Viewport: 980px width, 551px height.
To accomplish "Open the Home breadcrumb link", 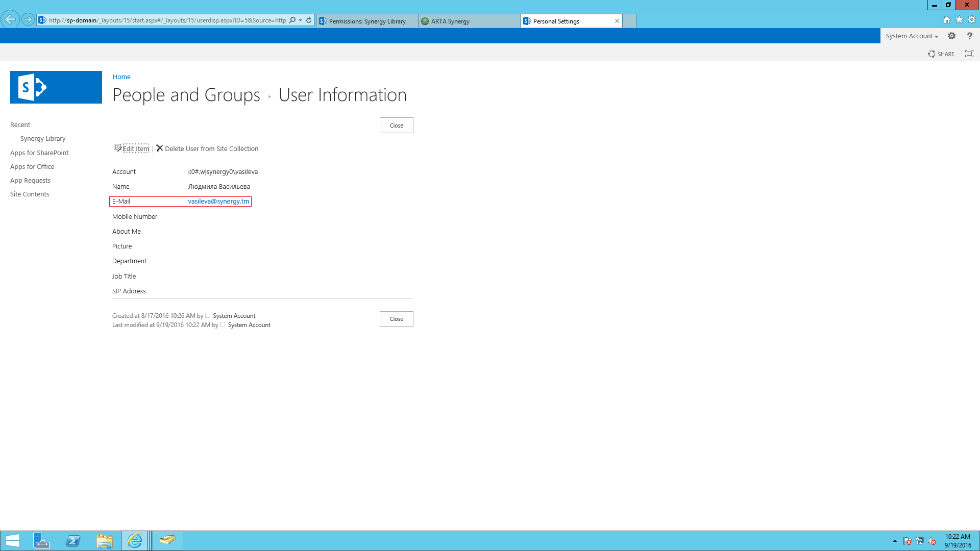I will (x=121, y=77).
